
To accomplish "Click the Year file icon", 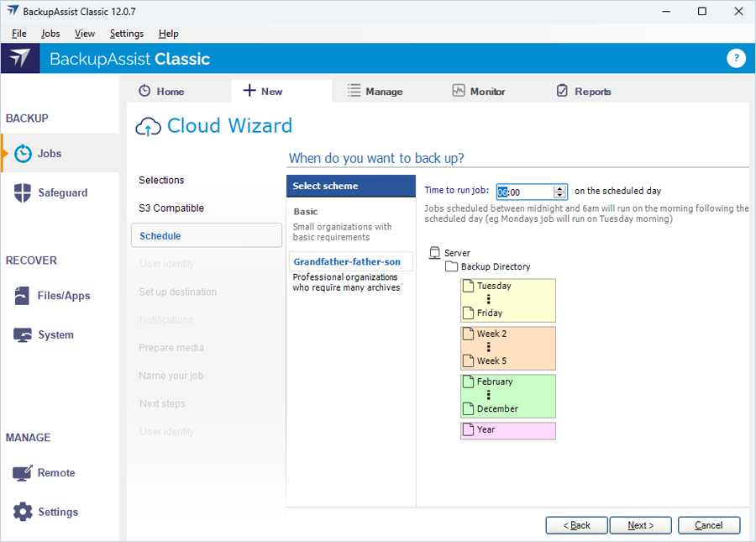I will click(x=468, y=429).
